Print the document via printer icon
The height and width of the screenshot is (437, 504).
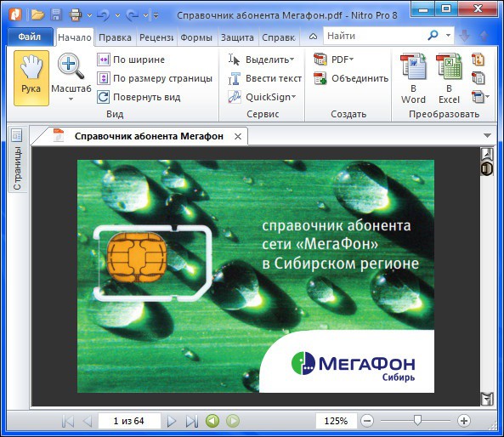click(x=76, y=14)
